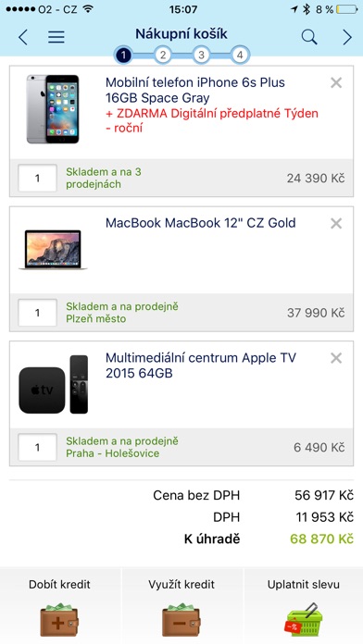The image size is (363, 644).
Task: Remove Apple TV 2015 64GB item
Action: pyautogui.click(x=336, y=358)
